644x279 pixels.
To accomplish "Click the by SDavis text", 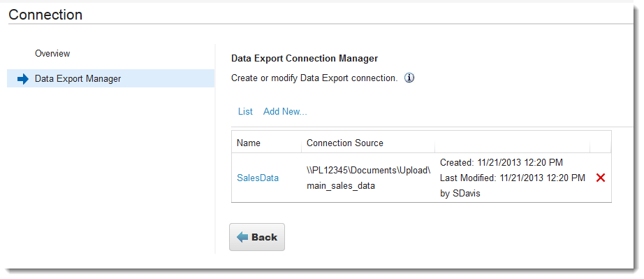I will pyautogui.click(x=460, y=194).
